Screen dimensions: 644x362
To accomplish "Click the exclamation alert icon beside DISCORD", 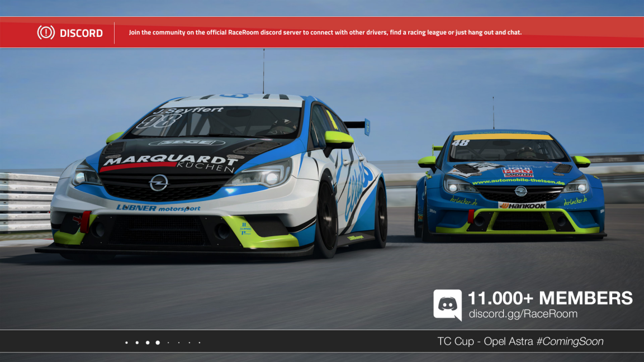I will [x=46, y=32].
